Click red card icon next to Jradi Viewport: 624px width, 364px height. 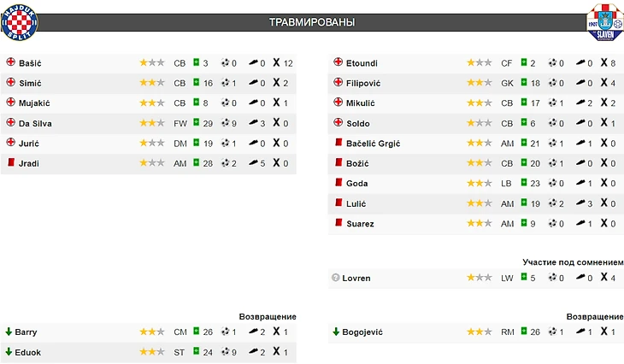(x=10, y=162)
